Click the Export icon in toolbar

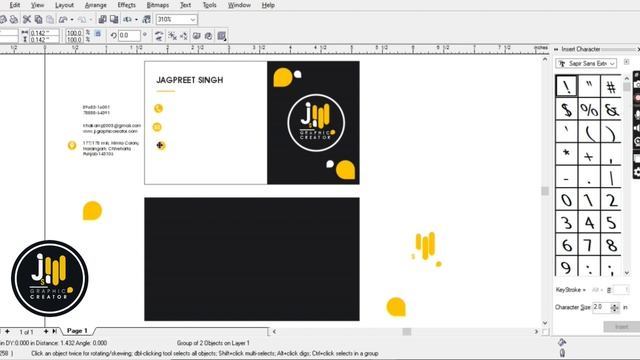coord(114,19)
